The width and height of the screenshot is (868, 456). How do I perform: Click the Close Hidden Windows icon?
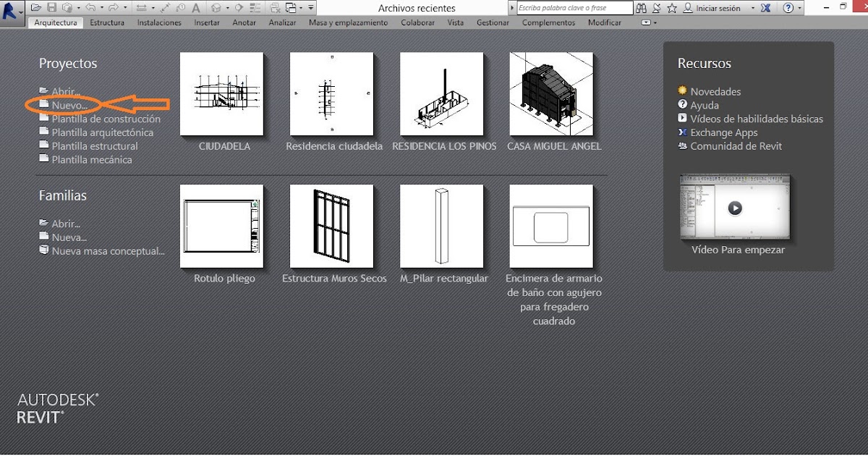[x=276, y=7]
